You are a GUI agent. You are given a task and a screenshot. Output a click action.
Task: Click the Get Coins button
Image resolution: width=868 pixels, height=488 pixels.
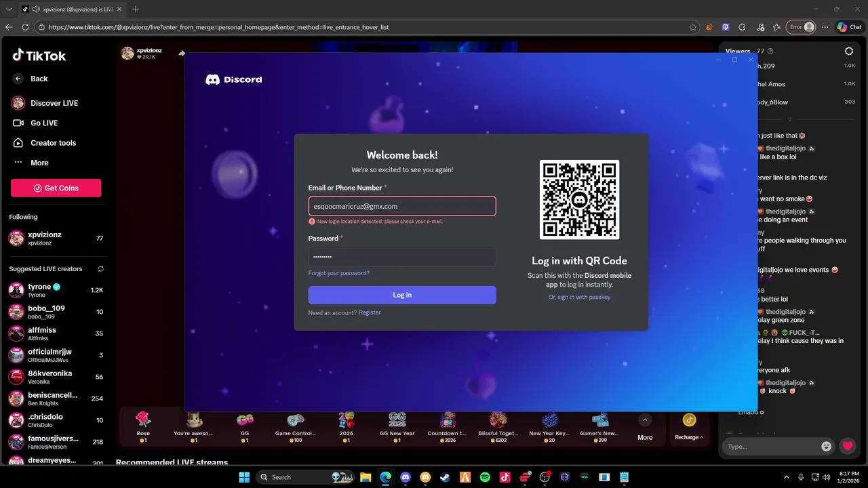pos(56,188)
